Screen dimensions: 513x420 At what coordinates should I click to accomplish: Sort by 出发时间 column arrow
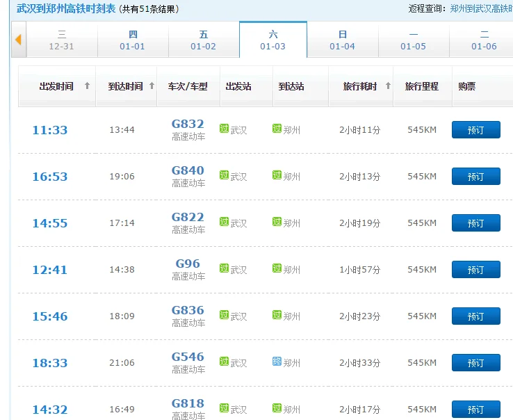coord(87,86)
